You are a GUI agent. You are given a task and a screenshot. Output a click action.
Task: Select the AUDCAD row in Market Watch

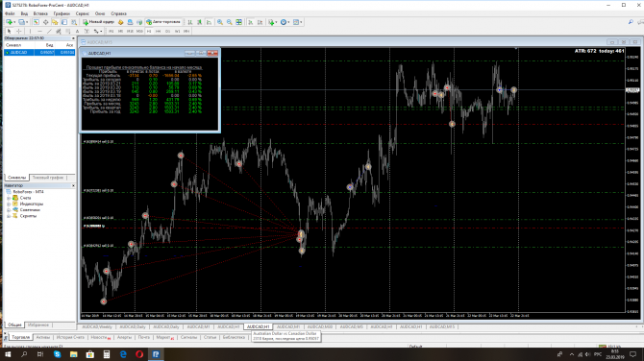(x=39, y=53)
